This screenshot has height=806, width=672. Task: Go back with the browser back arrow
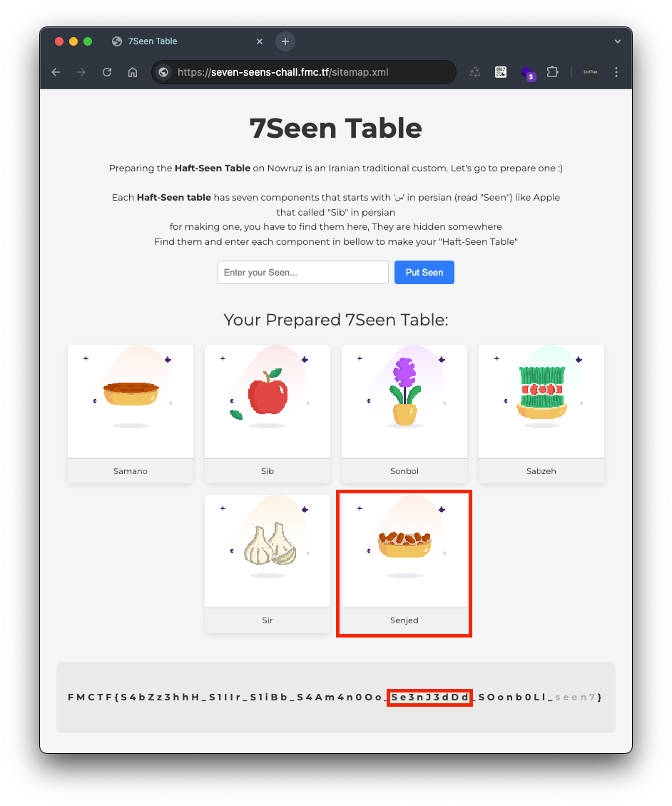[x=56, y=73]
